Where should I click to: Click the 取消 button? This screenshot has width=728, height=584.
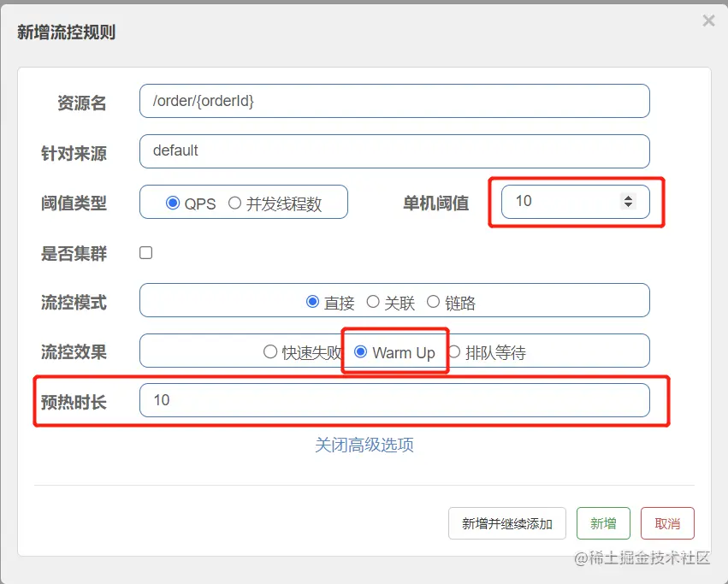pyautogui.click(x=667, y=523)
